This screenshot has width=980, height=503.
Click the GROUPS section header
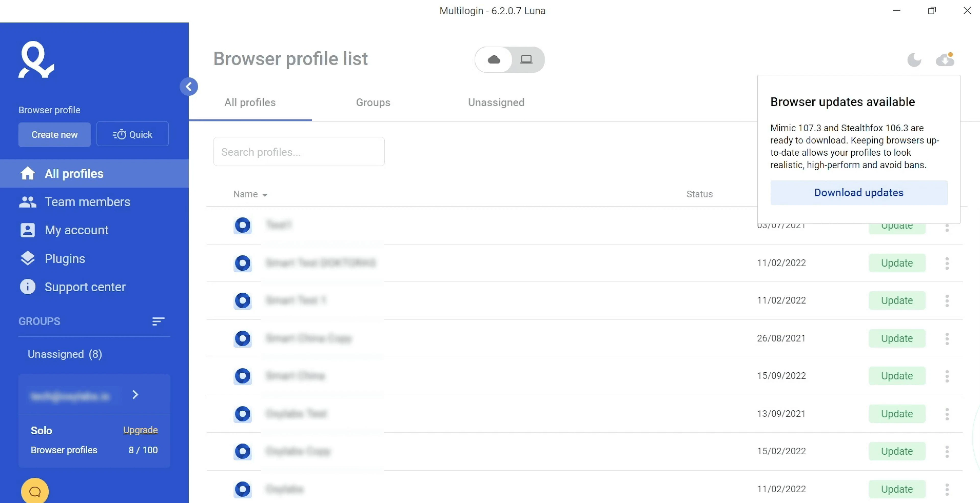tap(39, 321)
